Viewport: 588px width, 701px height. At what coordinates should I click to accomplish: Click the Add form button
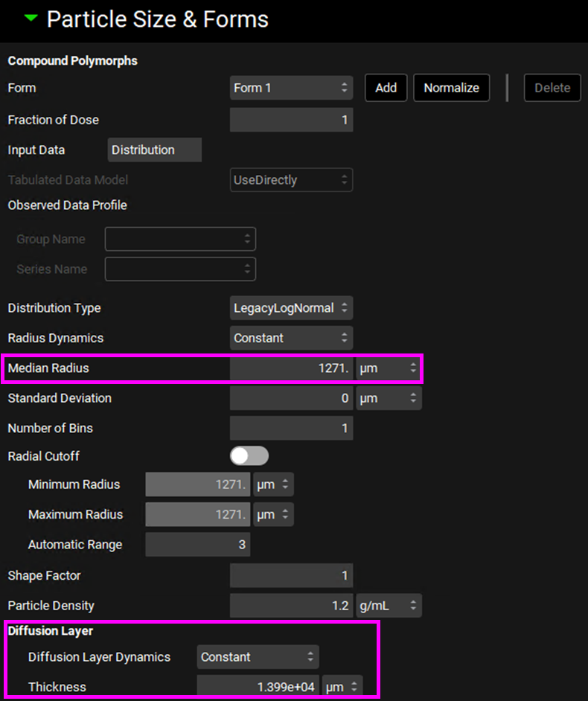pos(386,88)
